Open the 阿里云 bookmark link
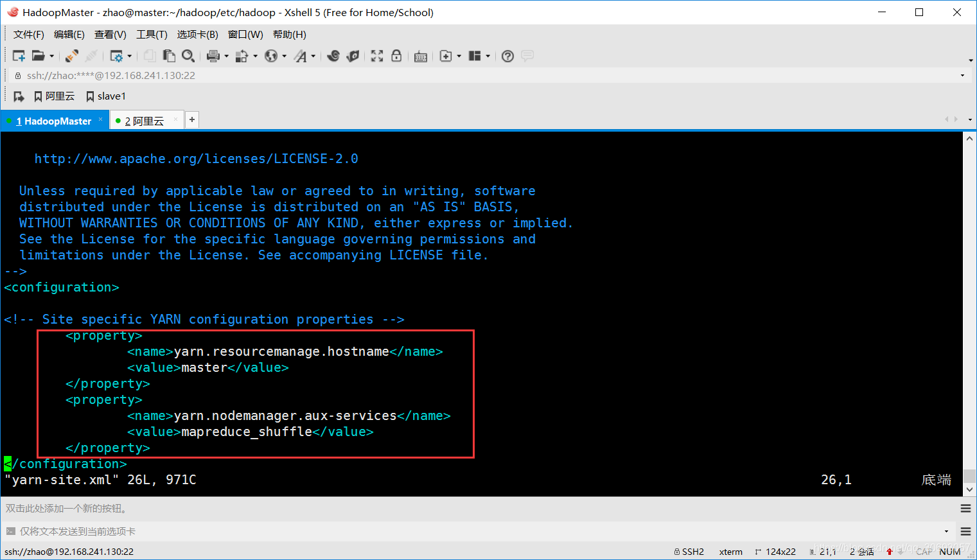The width and height of the screenshot is (977, 560). click(x=55, y=96)
